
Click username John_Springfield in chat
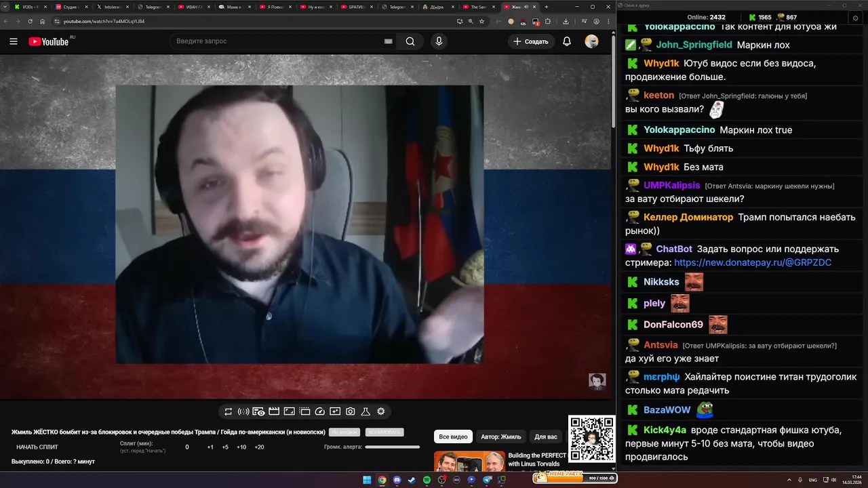tap(694, 45)
